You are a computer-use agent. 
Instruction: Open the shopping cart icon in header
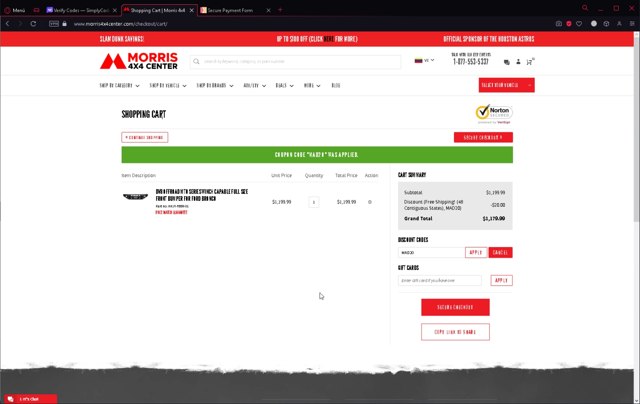click(530, 62)
